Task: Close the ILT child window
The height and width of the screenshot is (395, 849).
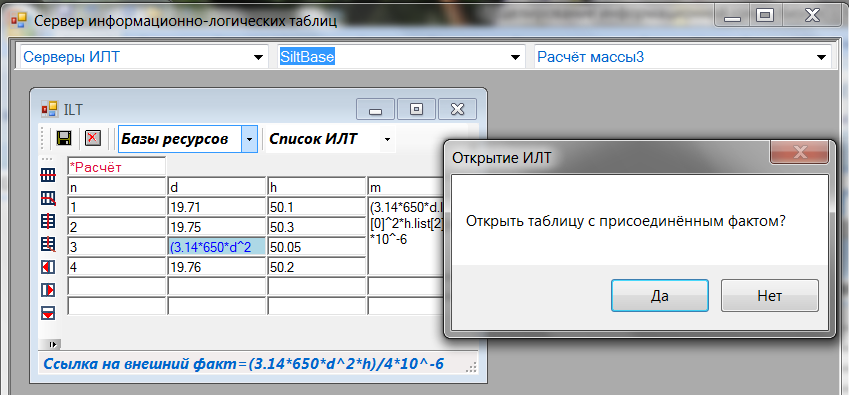Action: (x=457, y=109)
